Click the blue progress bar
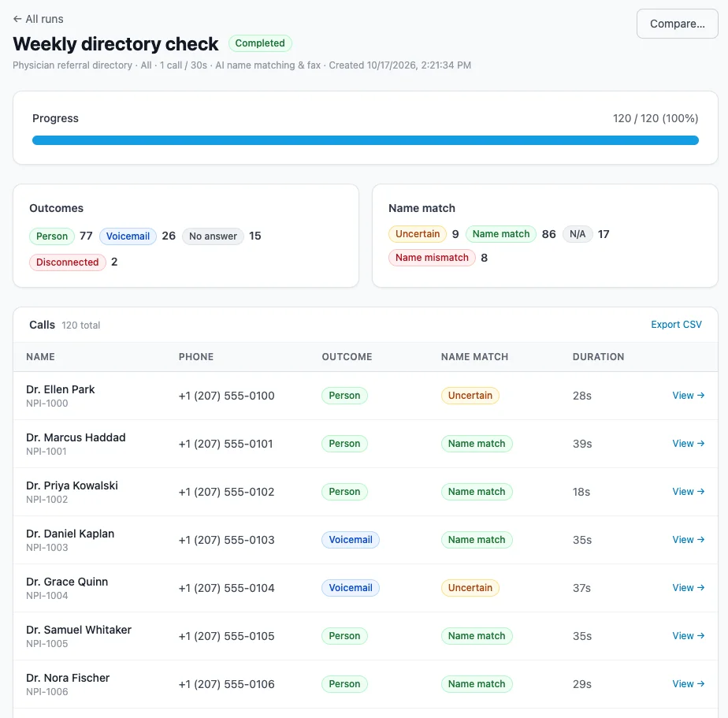Viewport: 728px width, 718px height. (365, 140)
